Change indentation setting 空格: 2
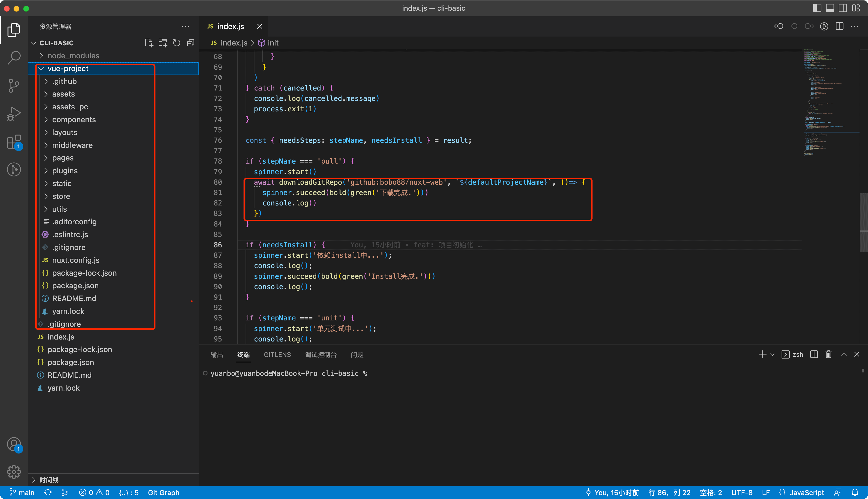The image size is (868, 499). click(x=711, y=492)
